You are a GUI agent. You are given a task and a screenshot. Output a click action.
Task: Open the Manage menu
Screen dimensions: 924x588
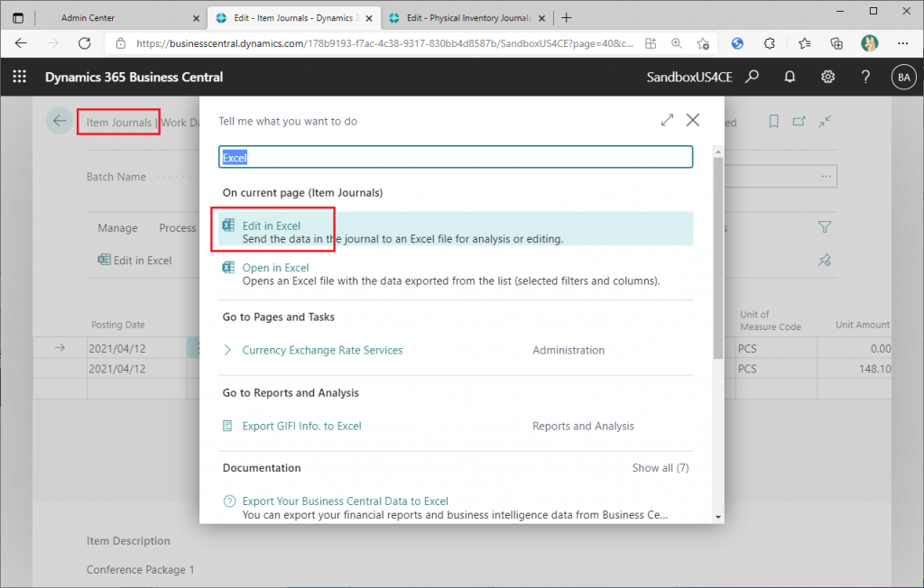click(118, 228)
